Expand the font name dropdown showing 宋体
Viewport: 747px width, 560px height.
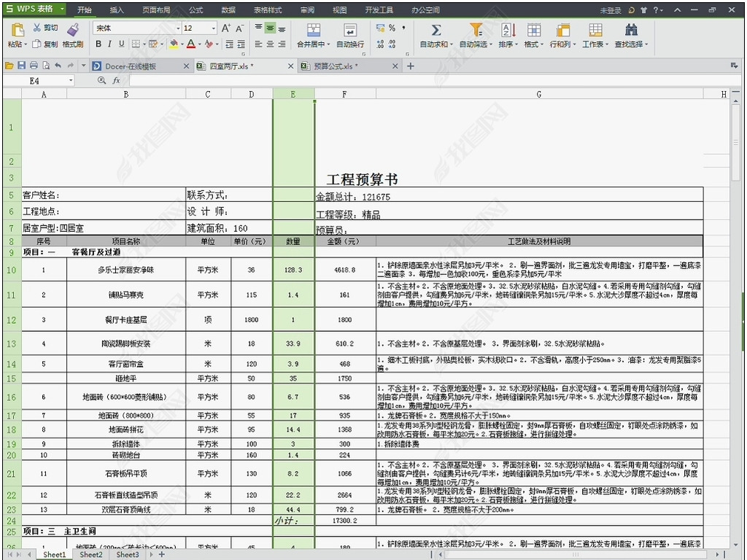tap(178, 28)
